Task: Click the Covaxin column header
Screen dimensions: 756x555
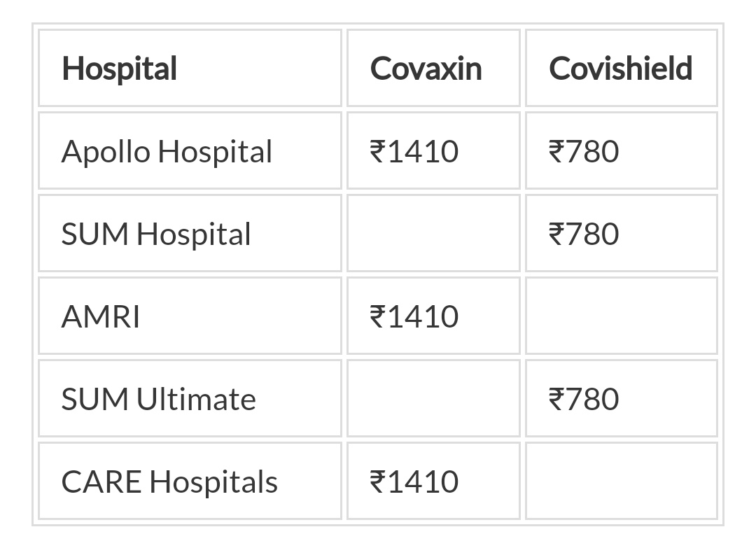Action: click(426, 69)
